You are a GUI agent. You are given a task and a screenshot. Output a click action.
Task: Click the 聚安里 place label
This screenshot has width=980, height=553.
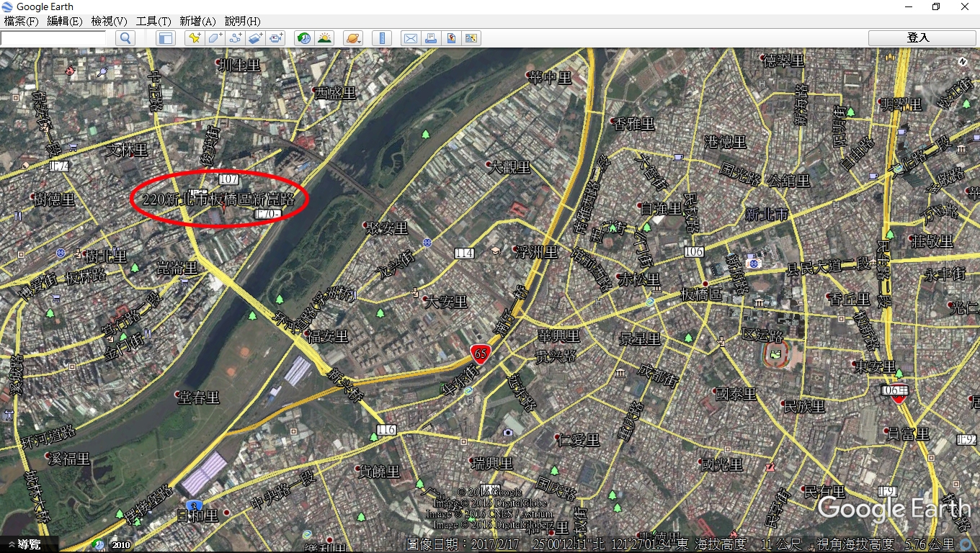(387, 228)
